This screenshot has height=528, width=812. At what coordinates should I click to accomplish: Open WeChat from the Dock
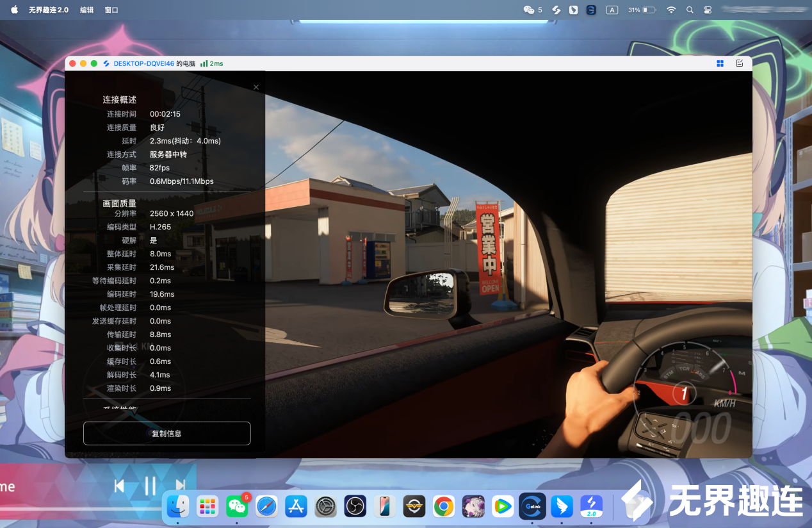237,506
